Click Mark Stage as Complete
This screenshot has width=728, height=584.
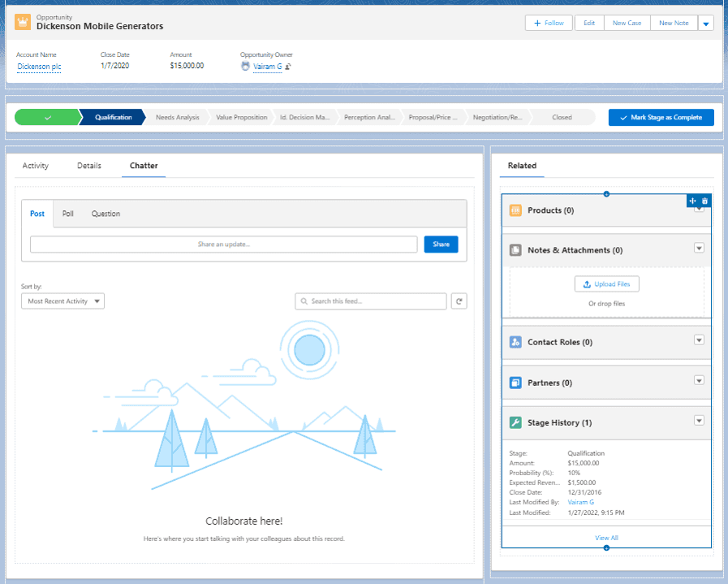coord(661,118)
